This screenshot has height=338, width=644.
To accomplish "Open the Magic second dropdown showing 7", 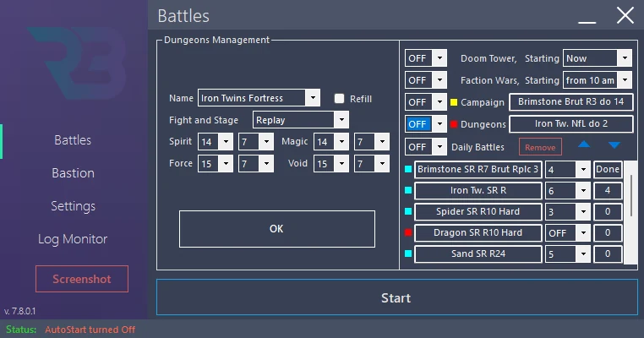I will pos(382,142).
